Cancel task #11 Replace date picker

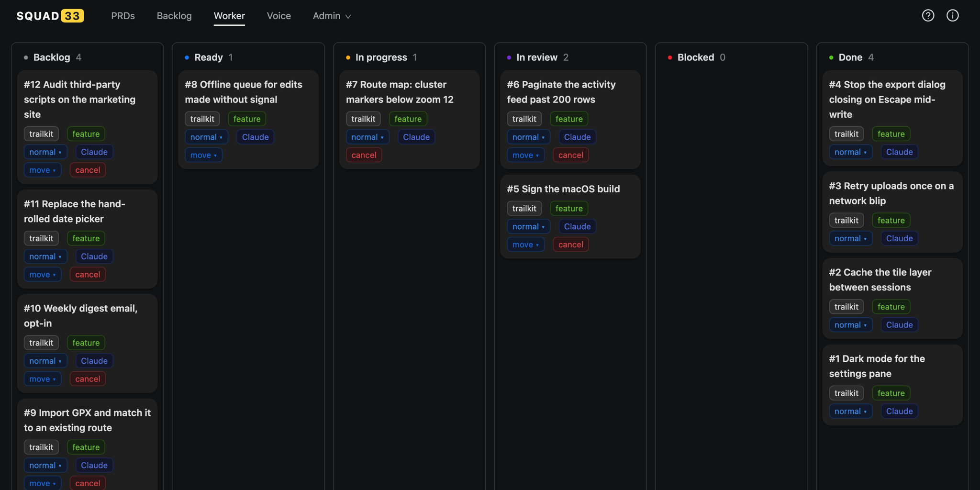point(88,275)
